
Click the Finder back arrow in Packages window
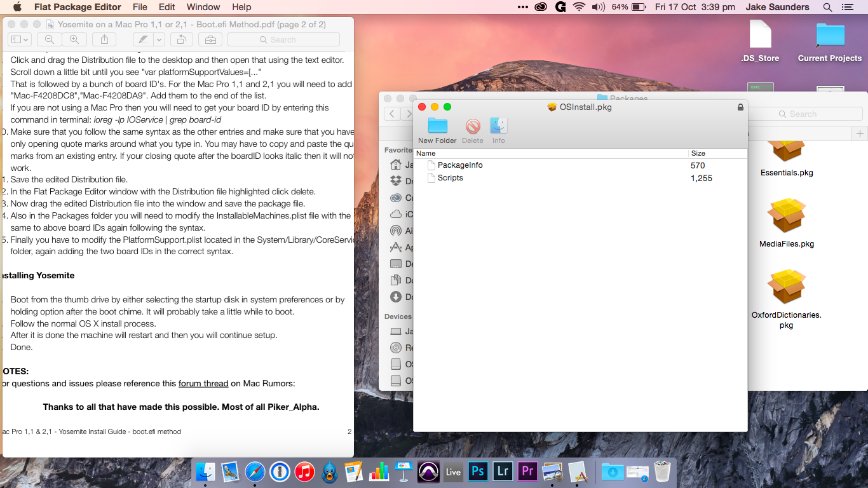pos(392,114)
